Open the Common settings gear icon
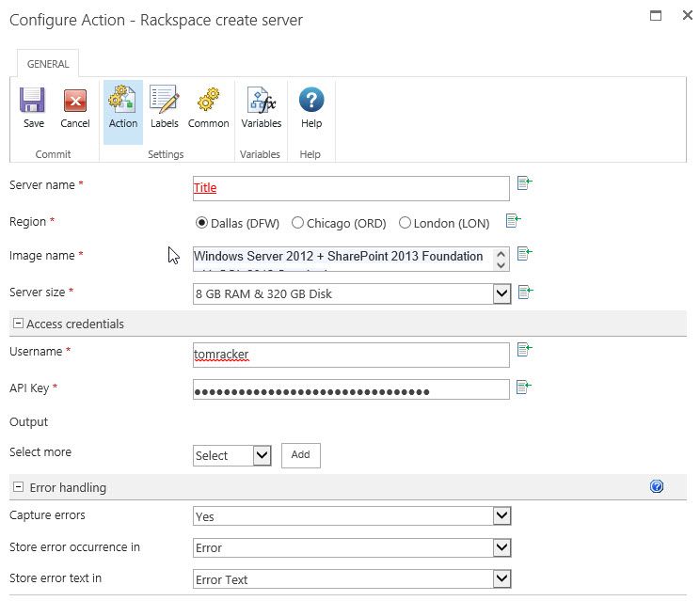 coord(208,99)
